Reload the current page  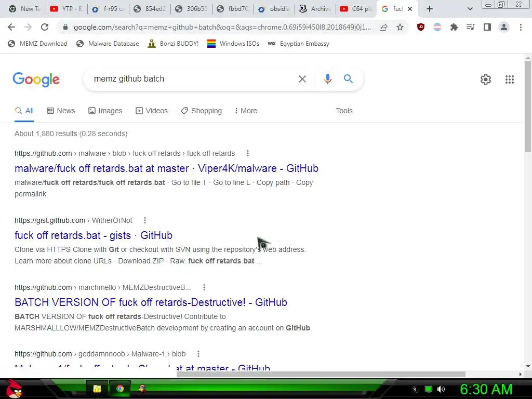45,27
